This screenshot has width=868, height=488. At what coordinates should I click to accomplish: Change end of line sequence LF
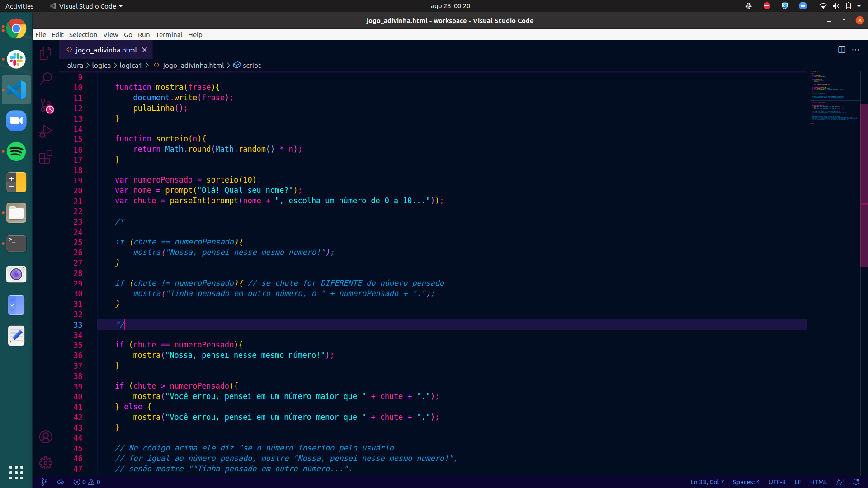pos(798,482)
